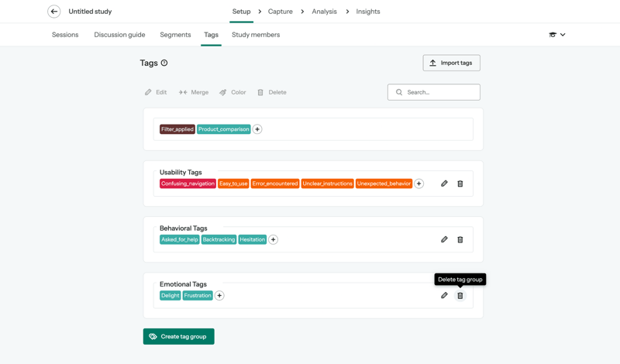Click the tag search field
This screenshot has height=364, width=620.
click(x=439, y=92)
